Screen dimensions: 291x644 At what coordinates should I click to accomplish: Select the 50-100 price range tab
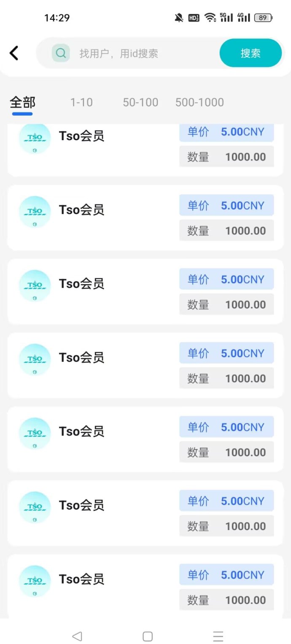(x=140, y=102)
